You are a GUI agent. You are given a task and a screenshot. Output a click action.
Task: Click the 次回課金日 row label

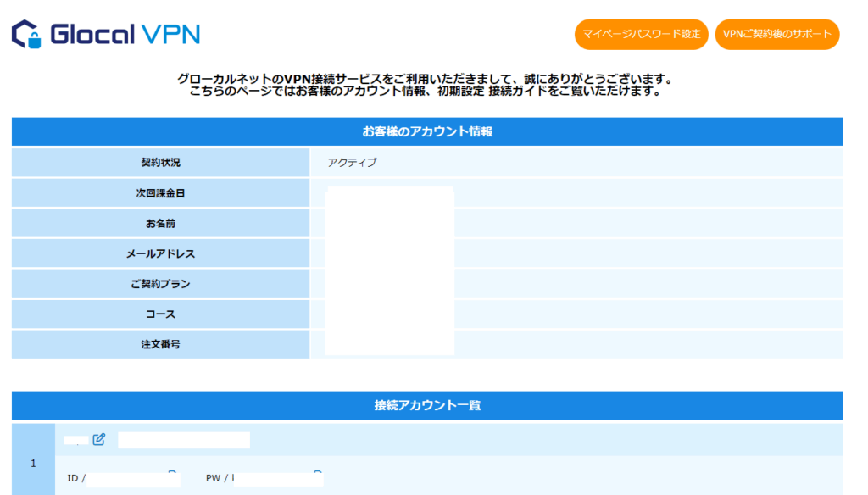click(x=160, y=193)
